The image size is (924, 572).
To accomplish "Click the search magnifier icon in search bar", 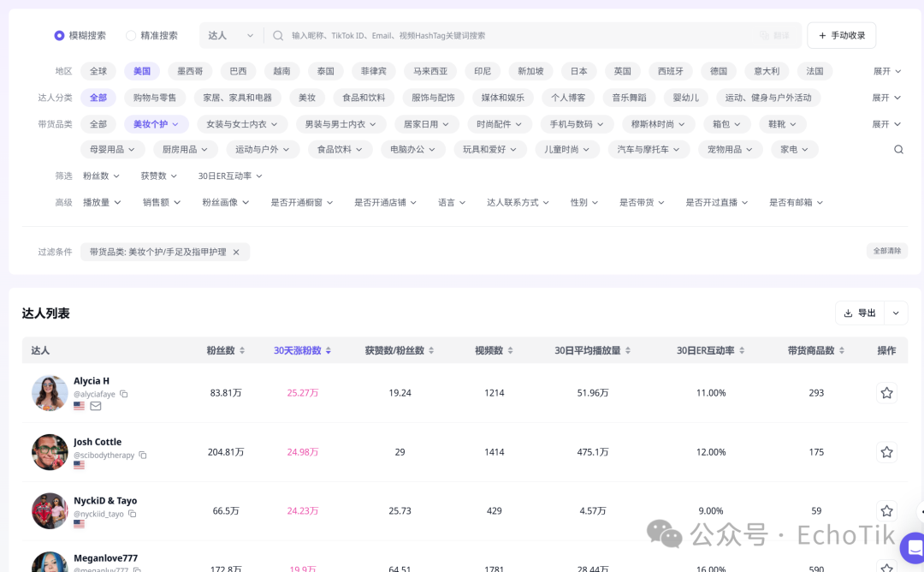I will [x=278, y=35].
